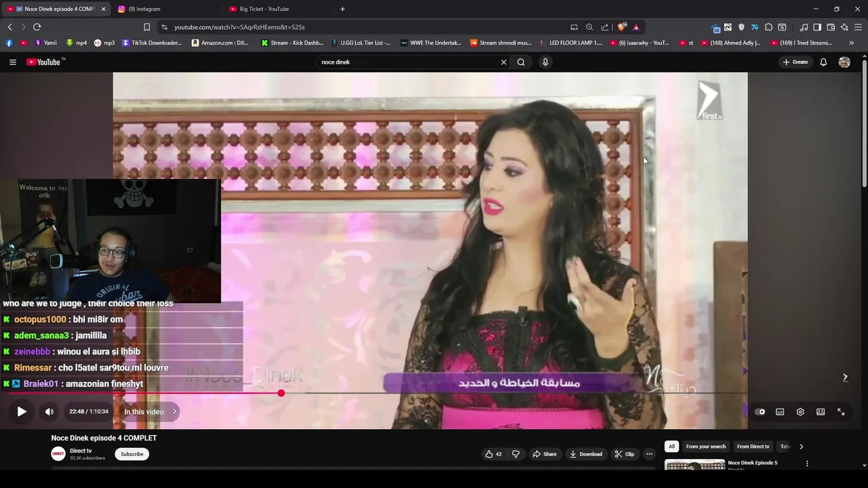This screenshot has width=868, height=488.
Task: Open the 'TikTok Downloader' bookmark
Action: (x=152, y=43)
